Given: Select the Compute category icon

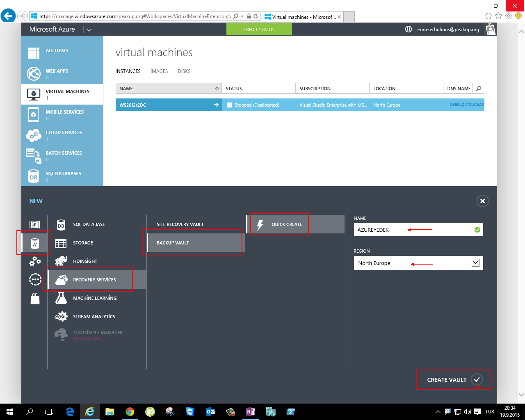Looking at the screenshot, I should 35,224.
